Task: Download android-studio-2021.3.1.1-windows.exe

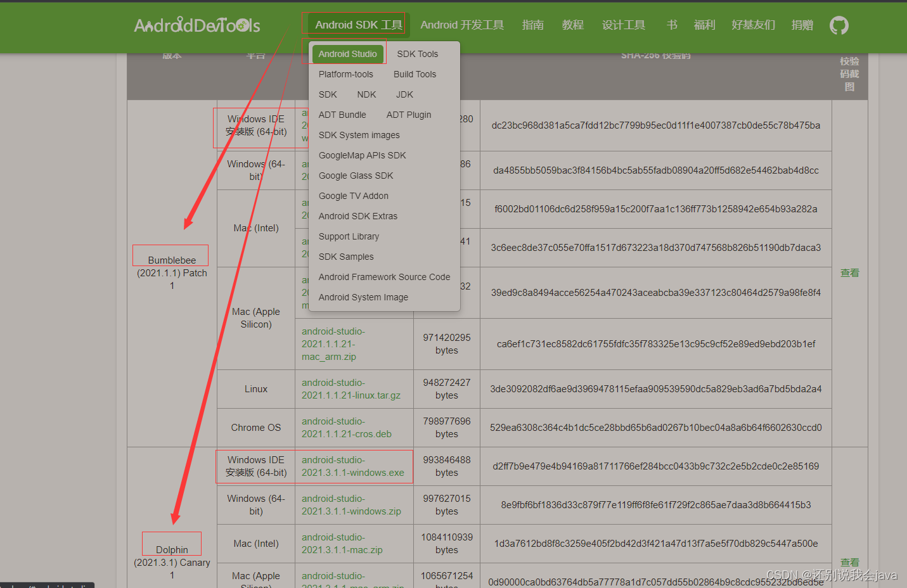Action: click(x=353, y=466)
